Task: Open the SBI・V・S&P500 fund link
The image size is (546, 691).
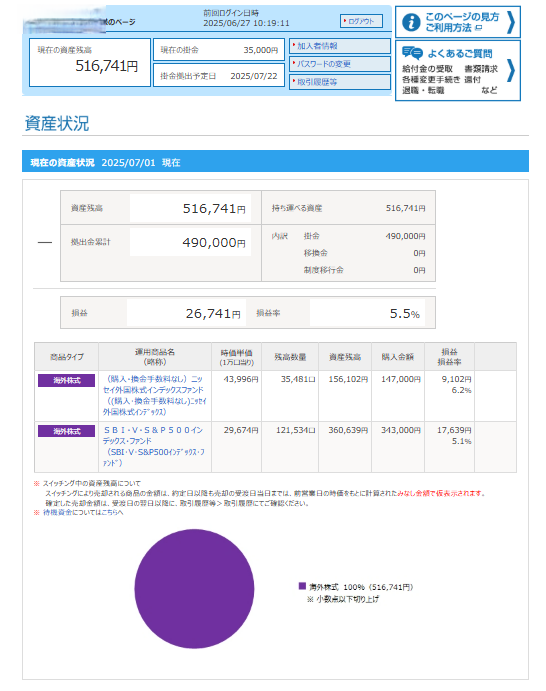Action: pos(153,446)
